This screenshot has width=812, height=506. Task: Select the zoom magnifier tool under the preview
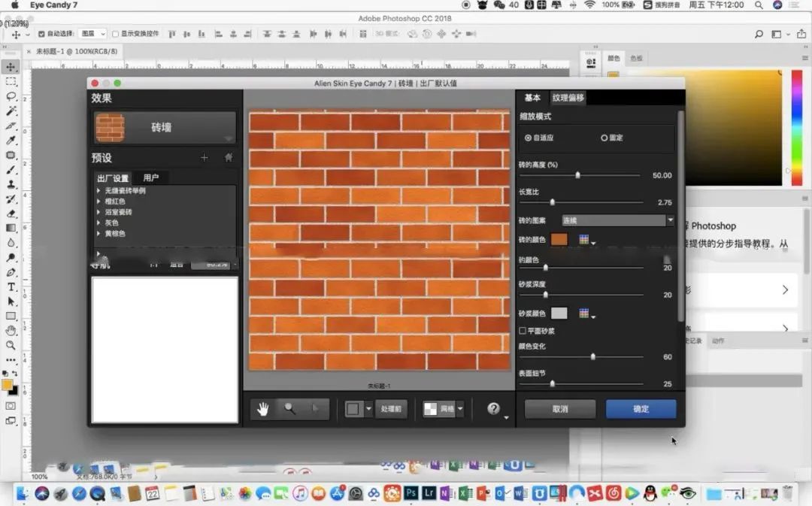click(x=289, y=409)
